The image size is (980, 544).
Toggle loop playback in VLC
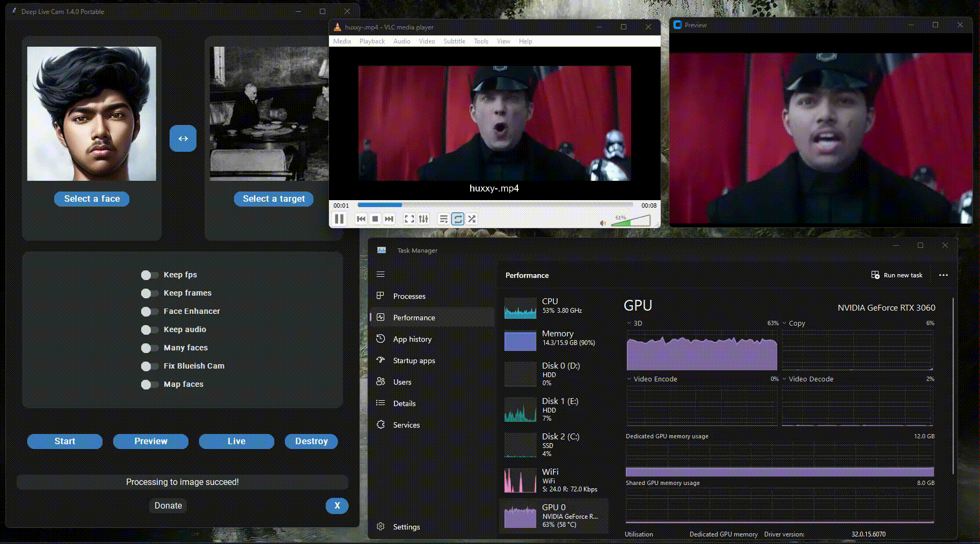coord(457,219)
